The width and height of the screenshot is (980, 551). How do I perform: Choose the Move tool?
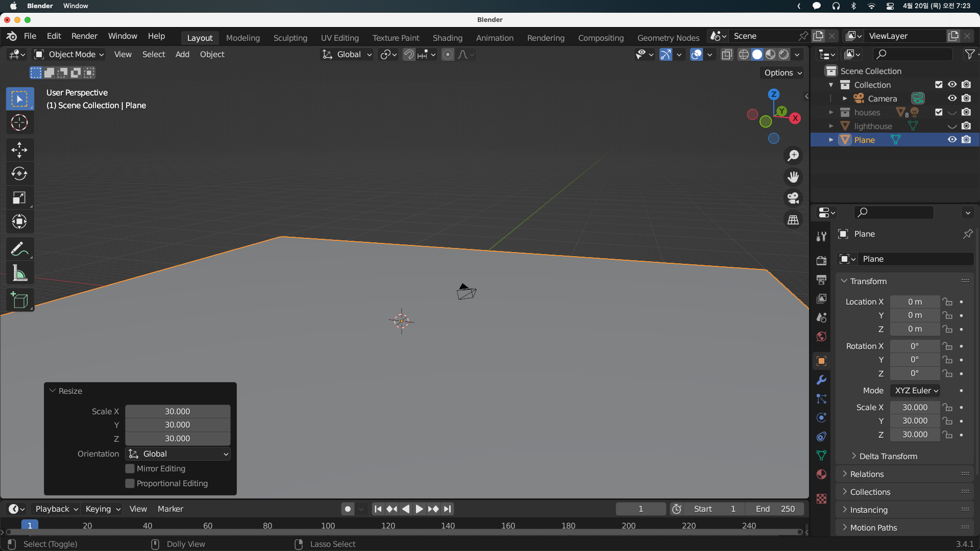pyautogui.click(x=19, y=149)
